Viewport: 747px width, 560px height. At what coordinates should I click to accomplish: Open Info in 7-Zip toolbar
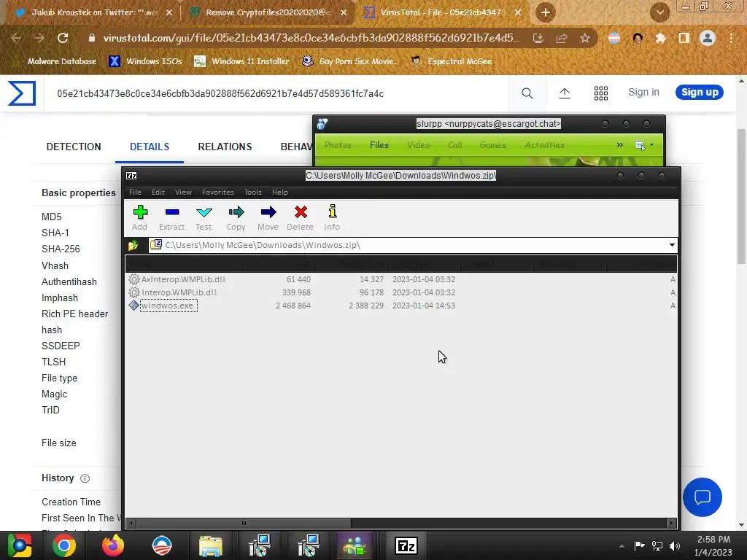pyautogui.click(x=332, y=217)
